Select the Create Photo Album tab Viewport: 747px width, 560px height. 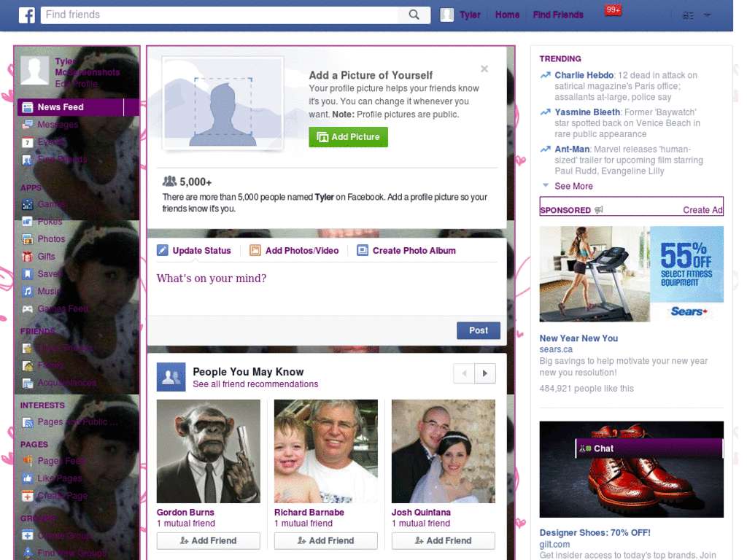pyautogui.click(x=406, y=251)
